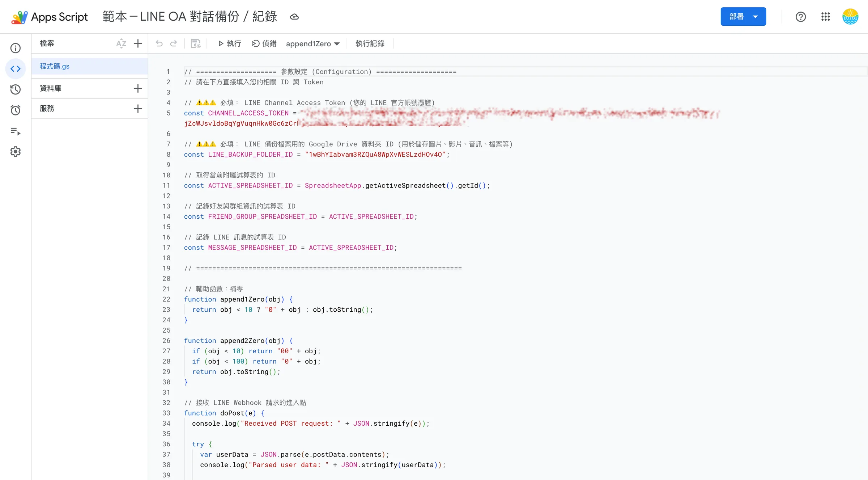Click the project title 範本－LINE OA 對話備份

190,17
